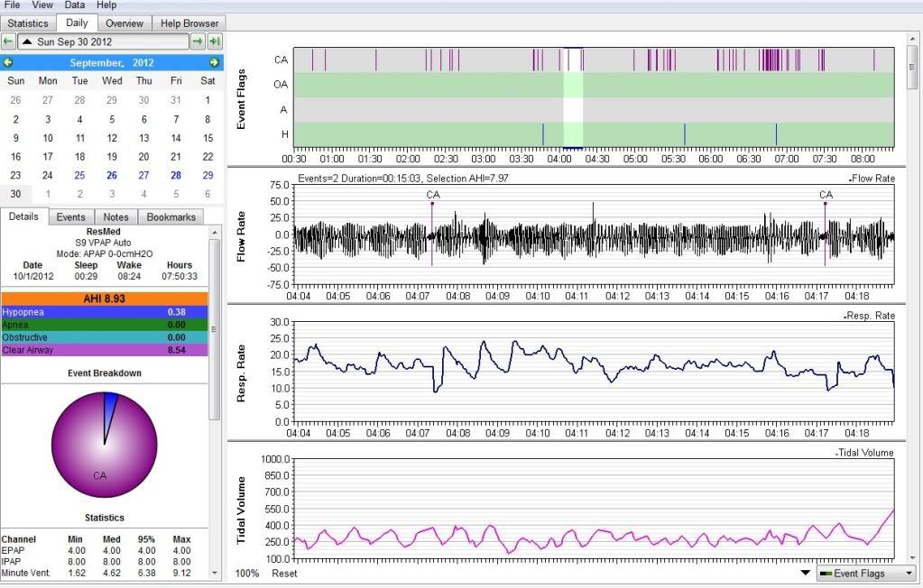
Task: Show next month in calendar header
Action: [214, 62]
